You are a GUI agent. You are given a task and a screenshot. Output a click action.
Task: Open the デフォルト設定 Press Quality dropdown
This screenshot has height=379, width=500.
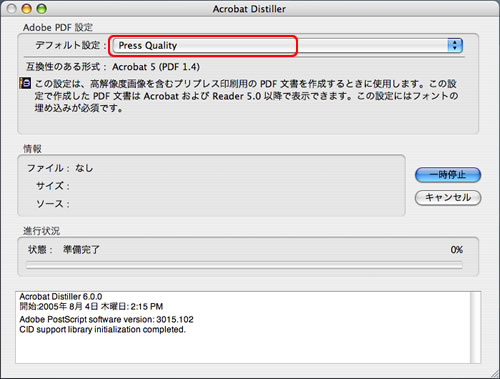tap(287, 45)
